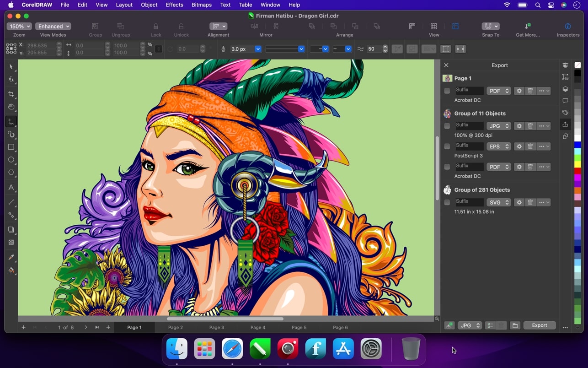This screenshot has width=588, height=368.
Task: Switch to Page 3 tab
Action: [x=216, y=327]
